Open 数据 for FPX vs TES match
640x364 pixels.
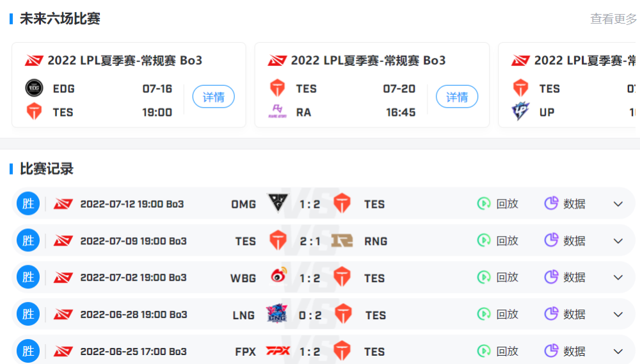(564, 351)
